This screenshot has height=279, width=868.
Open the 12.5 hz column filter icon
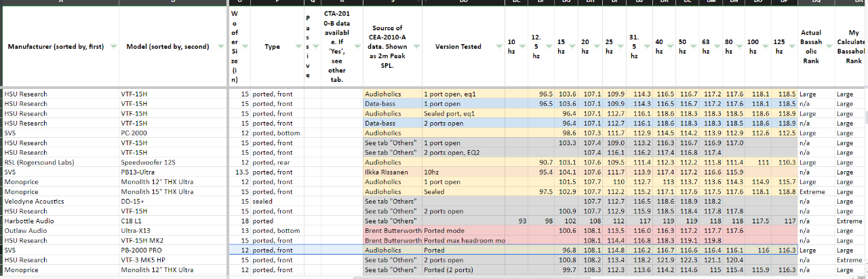(x=547, y=47)
